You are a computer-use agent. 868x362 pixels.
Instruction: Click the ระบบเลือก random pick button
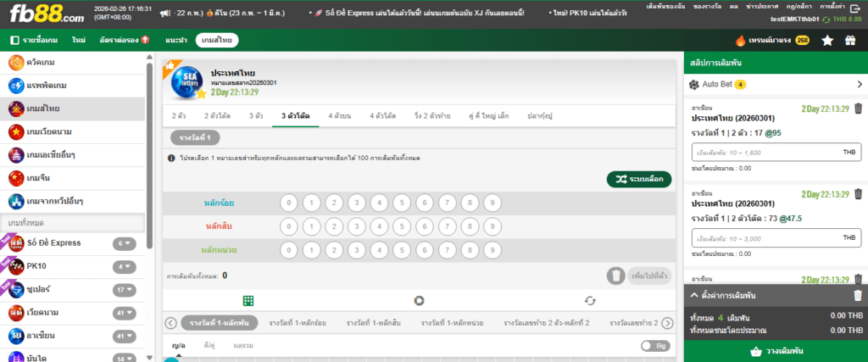tap(639, 180)
